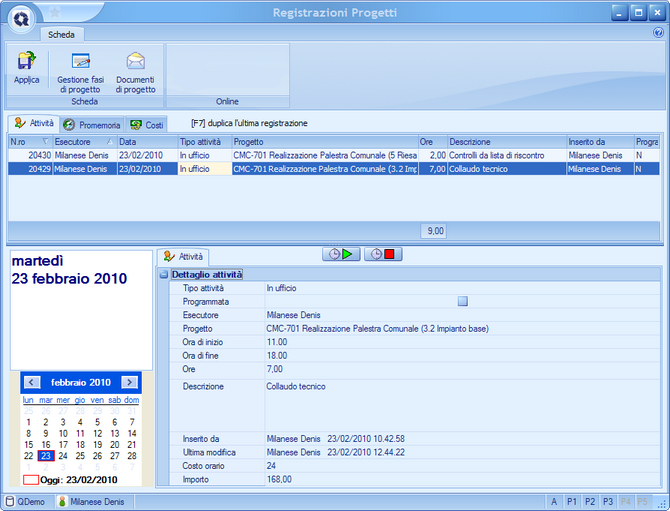Click the P3 status bar button
This screenshot has width=670, height=511.
point(608,502)
